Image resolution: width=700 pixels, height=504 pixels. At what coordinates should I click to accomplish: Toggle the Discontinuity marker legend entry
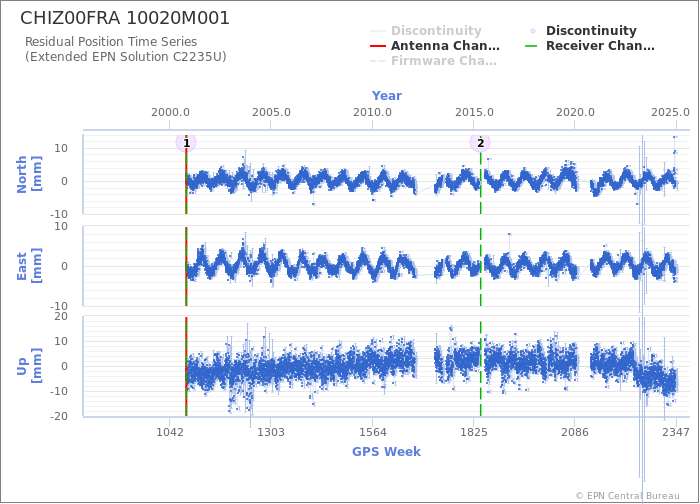click(x=582, y=31)
